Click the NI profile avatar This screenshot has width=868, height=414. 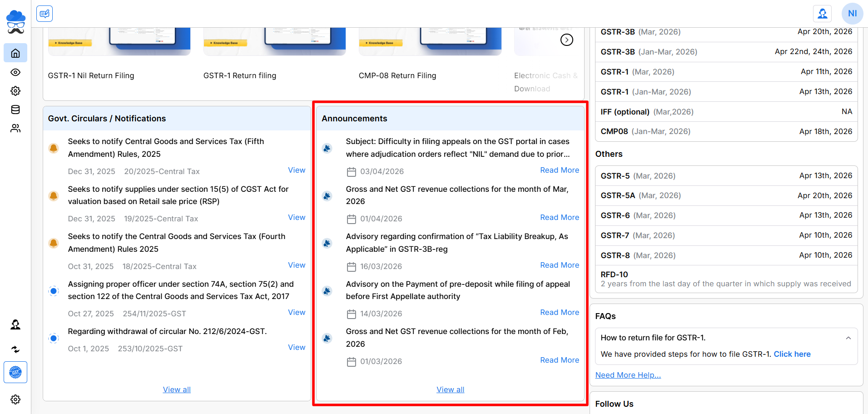852,14
